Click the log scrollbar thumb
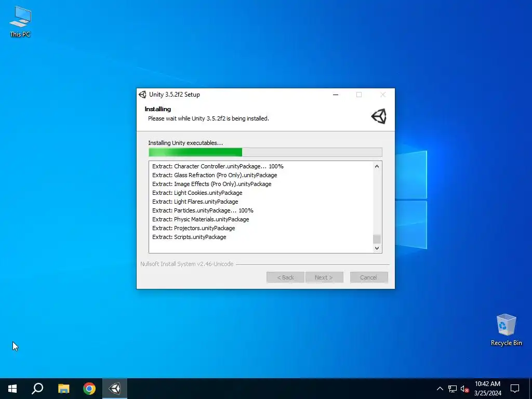The height and width of the screenshot is (399, 532). coord(377,239)
